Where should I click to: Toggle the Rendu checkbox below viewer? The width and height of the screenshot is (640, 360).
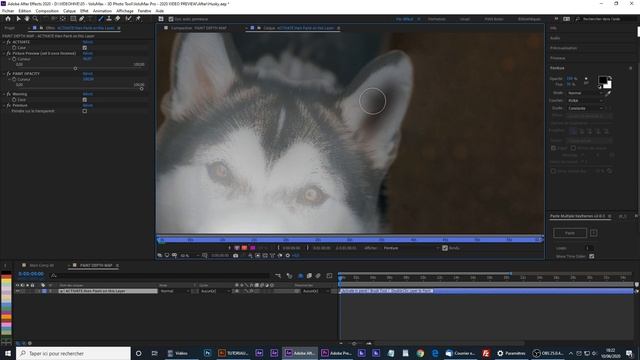[x=445, y=248]
